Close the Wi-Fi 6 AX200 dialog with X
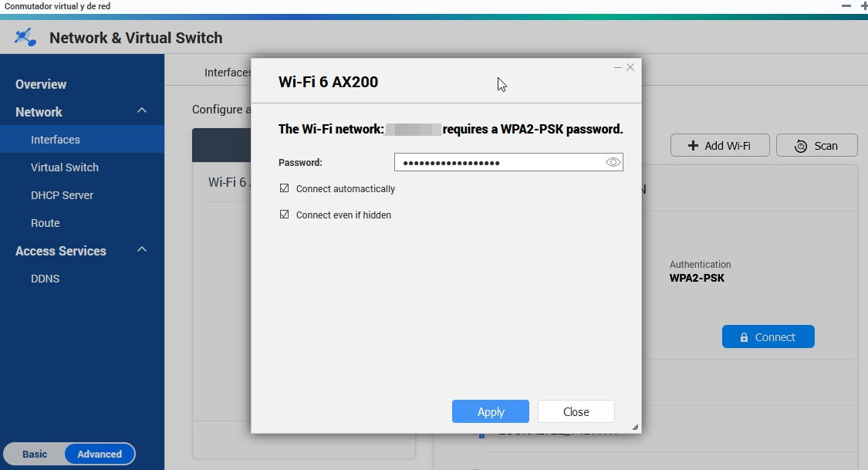Viewport: 868px width, 470px height. (630, 67)
